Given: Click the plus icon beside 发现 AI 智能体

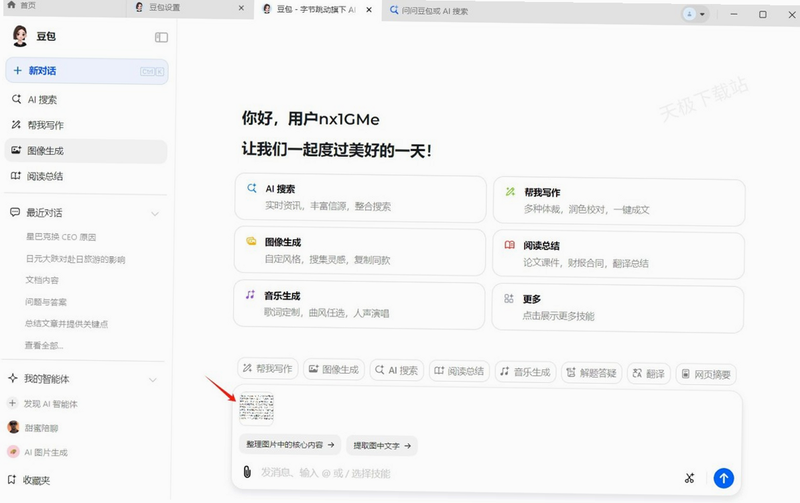Looking at the screenshot, I should tap(12, 404).
